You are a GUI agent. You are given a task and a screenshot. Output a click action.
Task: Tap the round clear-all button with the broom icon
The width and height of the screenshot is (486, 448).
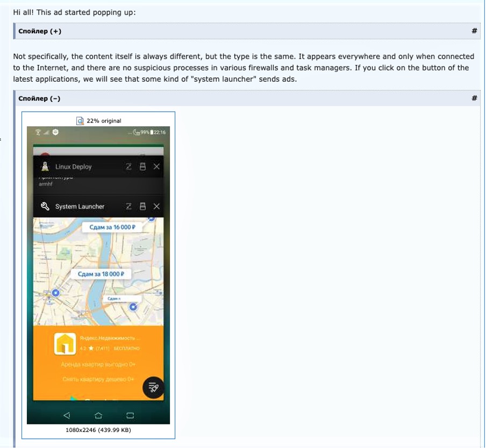tap(153, 387)
